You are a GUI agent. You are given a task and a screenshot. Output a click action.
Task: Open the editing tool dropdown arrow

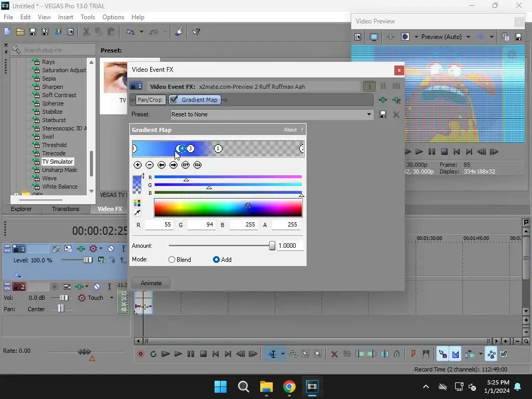coord(282,354)
